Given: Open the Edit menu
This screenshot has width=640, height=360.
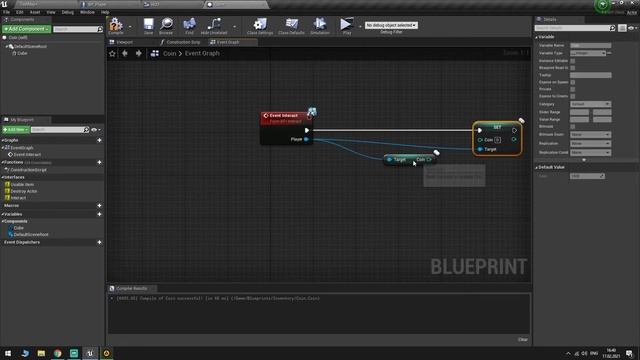Looking at the screenshot, I should [20, 12].
